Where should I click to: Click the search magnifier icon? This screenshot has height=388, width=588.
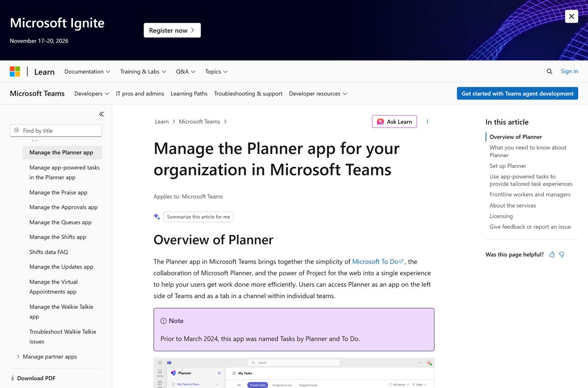pyautogui.click(x=549, y=72)
